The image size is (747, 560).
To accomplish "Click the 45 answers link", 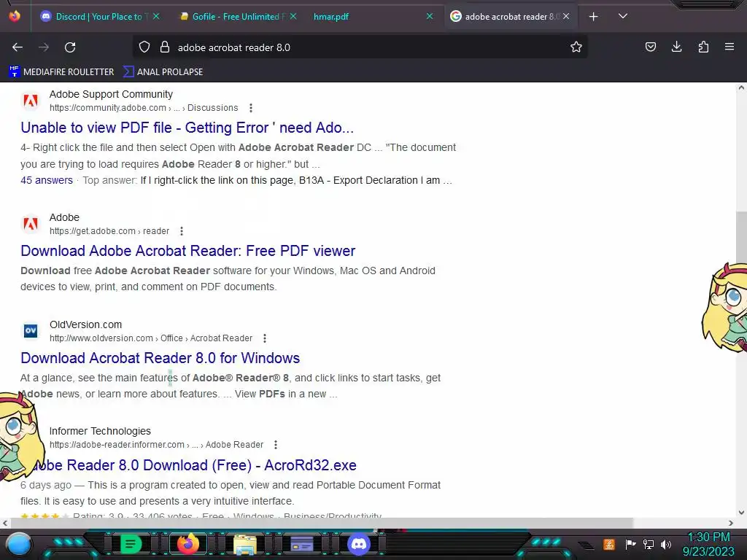I will coord(47,181).
